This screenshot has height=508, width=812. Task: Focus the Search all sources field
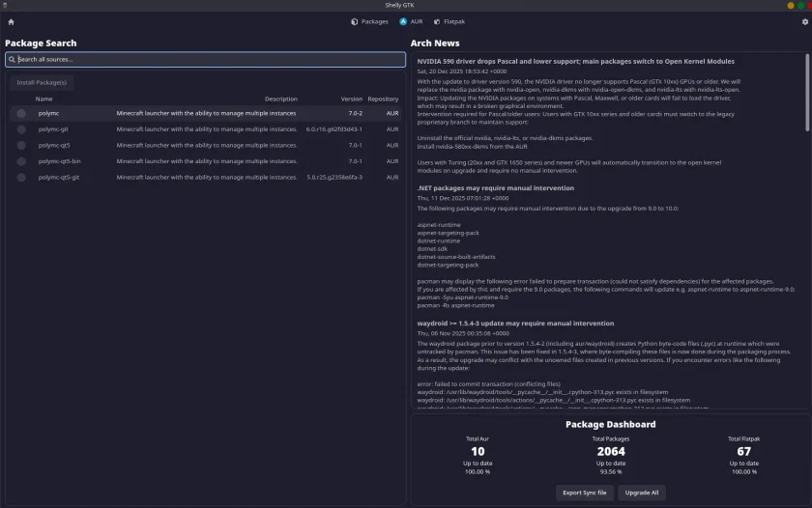pos(205,60)
